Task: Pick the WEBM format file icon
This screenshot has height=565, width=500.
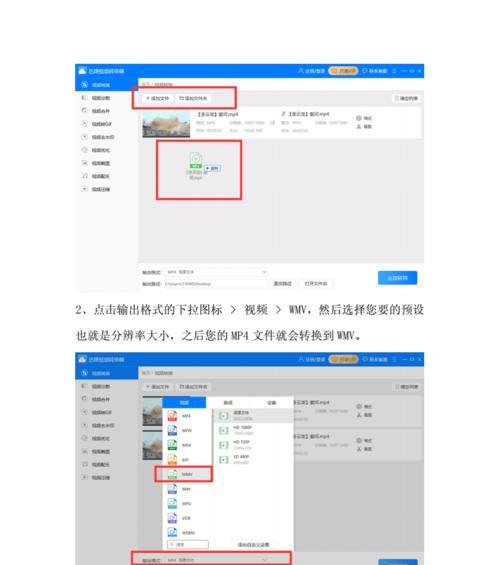Action: tap(173, 533)
